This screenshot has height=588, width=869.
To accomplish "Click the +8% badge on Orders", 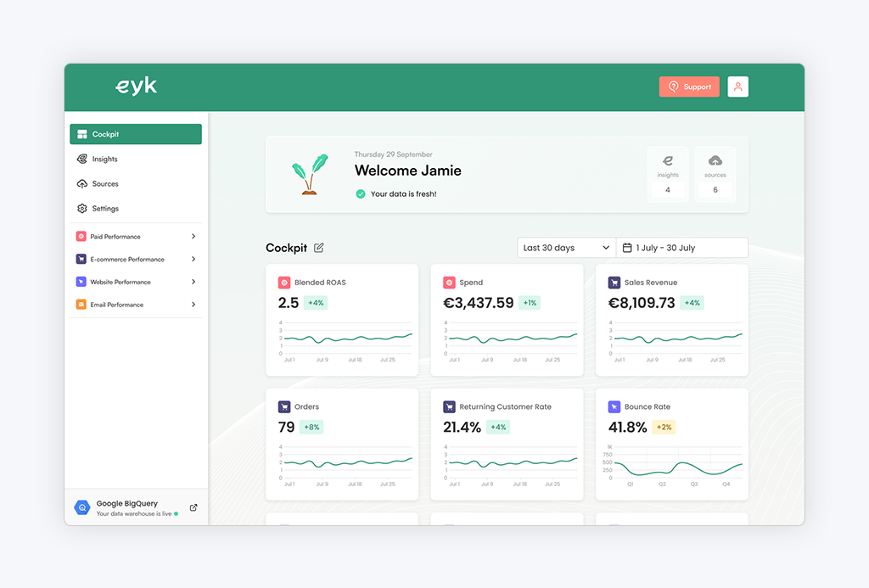I will pyautogui.click(x=311, y=428).
